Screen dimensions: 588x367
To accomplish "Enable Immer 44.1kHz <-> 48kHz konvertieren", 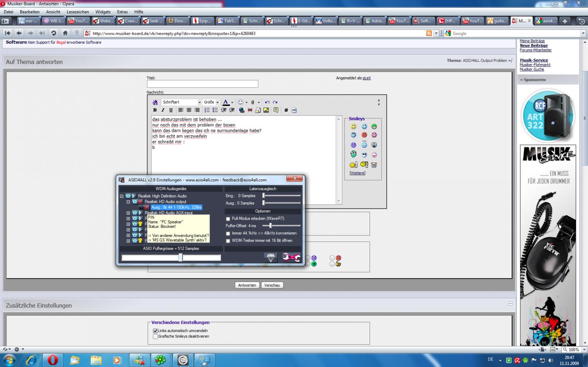I will click(x=228, y=234).
